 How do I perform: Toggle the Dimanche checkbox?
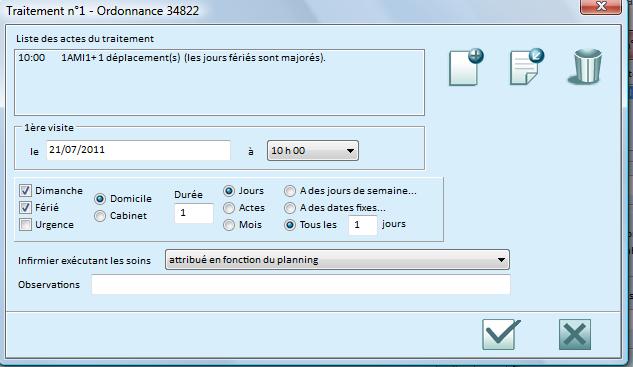[x=25, y=191]
